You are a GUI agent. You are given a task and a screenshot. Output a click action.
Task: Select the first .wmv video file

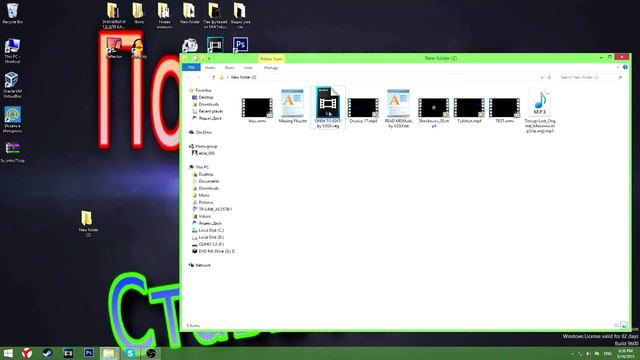tap(257, 110)
